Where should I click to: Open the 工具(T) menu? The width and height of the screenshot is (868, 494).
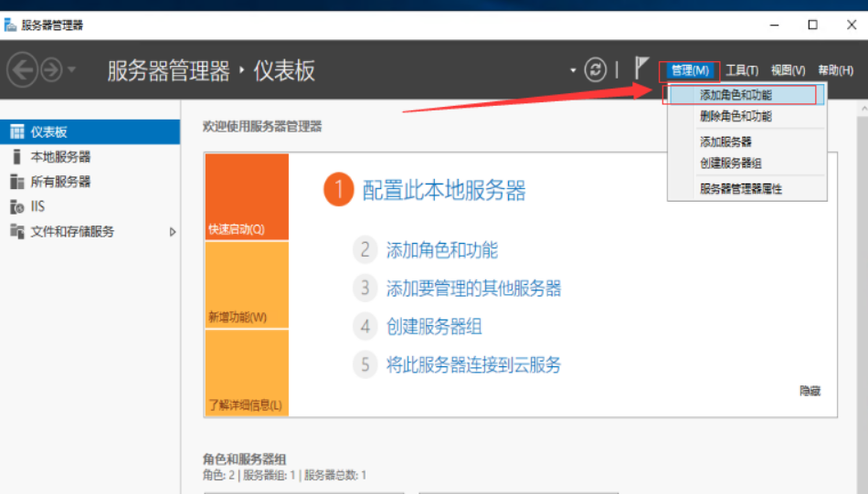(741, 70)
